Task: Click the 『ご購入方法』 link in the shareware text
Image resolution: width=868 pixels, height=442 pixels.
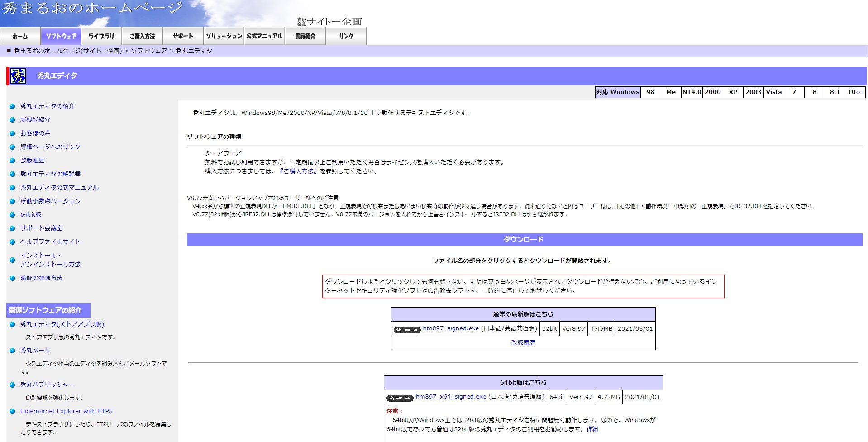Action: [298, 171]
